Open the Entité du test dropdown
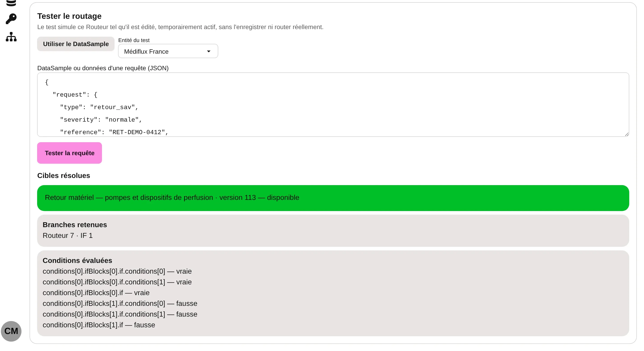Image resolution: width=644 pixels, height=351 pixels. (x=168, y=51)
